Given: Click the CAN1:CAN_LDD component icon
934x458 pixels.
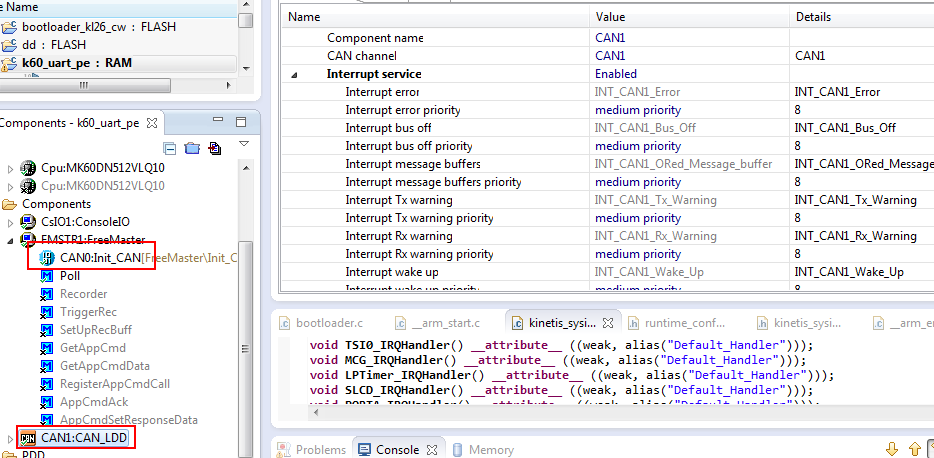Looking at the screenshot, I should coord(28,438).
